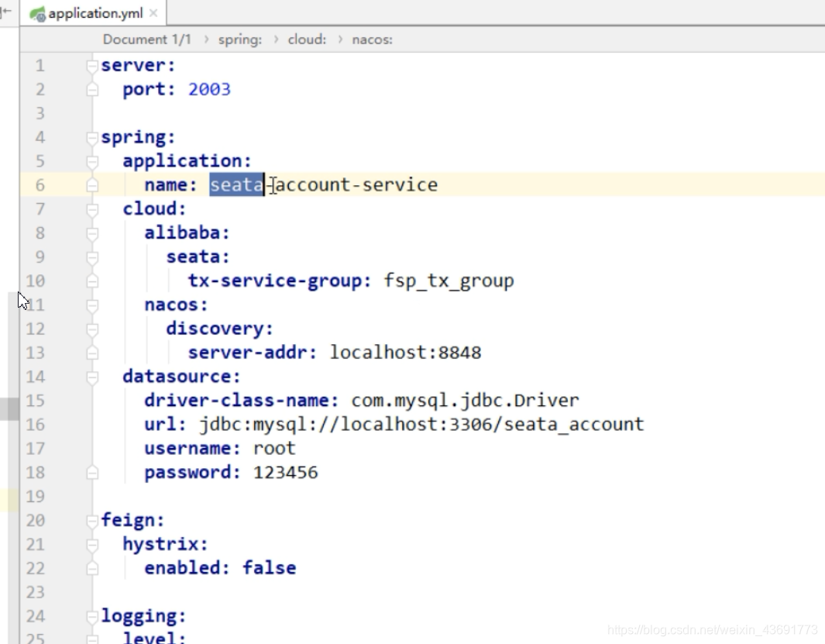Collapse the 'discovery:' block fold marker
The width and height of the screenshot is (825, 644).
click(x=92, y=329)
